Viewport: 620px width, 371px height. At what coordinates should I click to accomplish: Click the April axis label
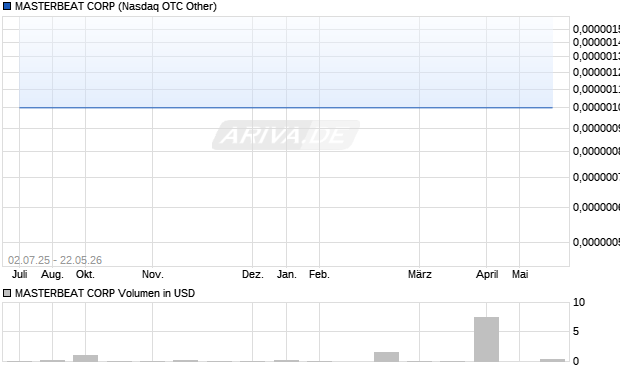pos(487,274)
